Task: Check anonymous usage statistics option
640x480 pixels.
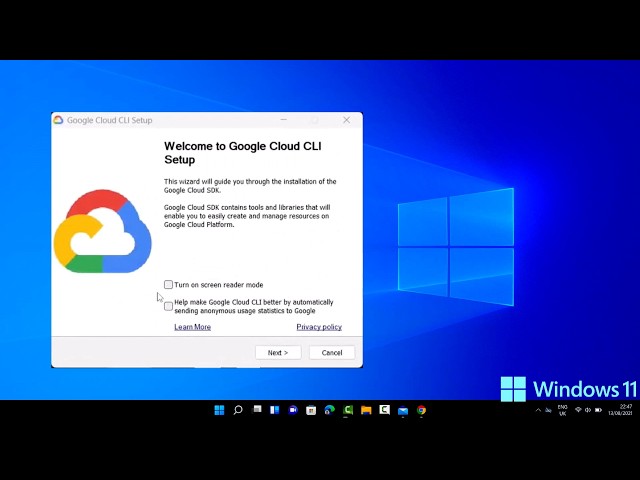Action: click(x=168, y=306)
